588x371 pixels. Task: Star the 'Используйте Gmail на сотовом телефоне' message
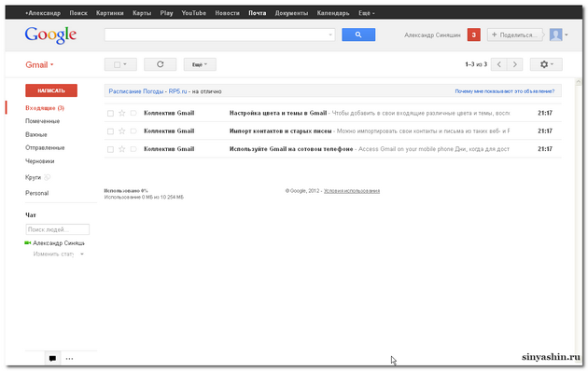[122, 149]
